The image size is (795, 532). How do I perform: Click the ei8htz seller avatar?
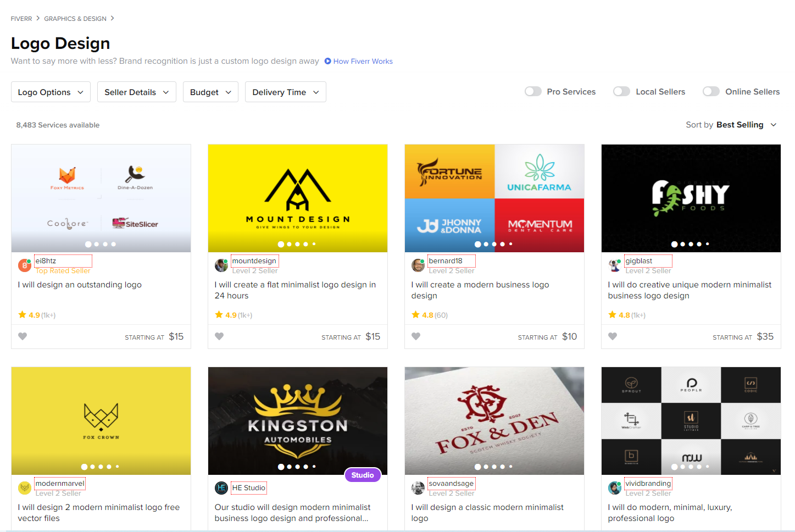(x=25, y=265)
